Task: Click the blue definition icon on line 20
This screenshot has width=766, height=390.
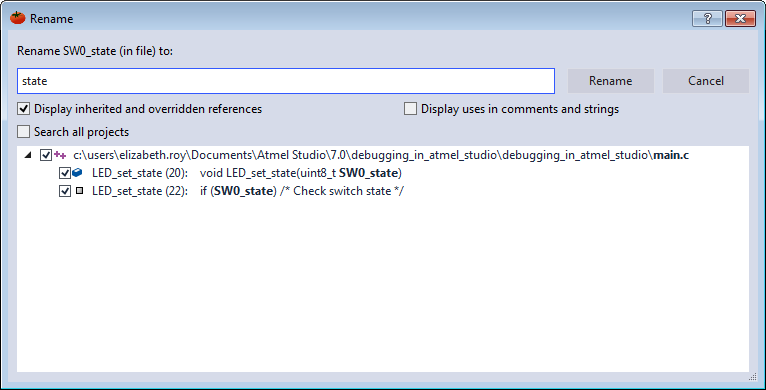Action: coord(77,173)
